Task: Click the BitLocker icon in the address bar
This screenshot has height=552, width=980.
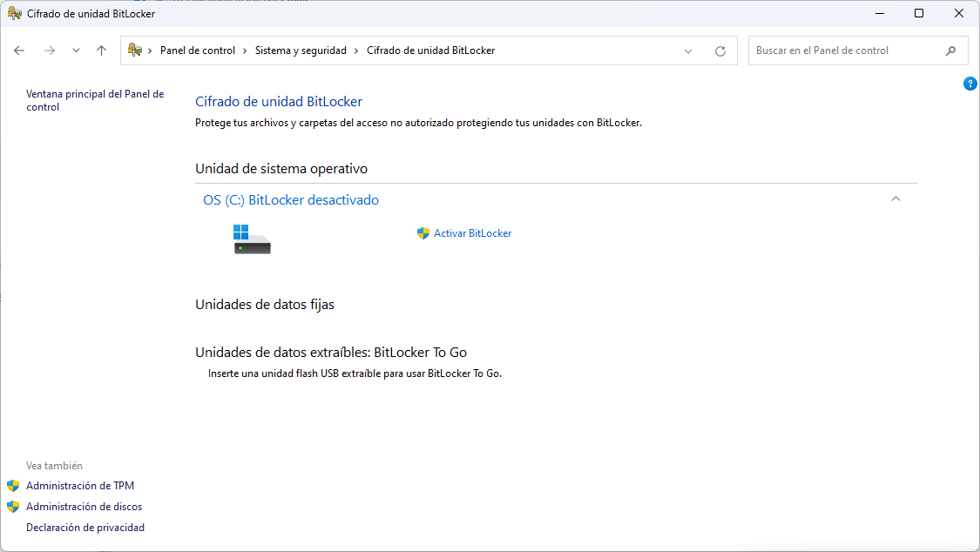Action: 135,50
